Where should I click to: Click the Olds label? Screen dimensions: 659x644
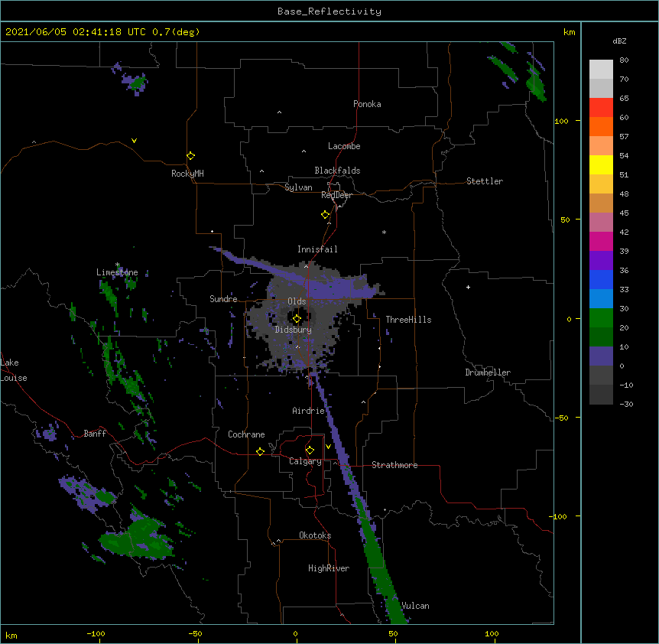297,301
